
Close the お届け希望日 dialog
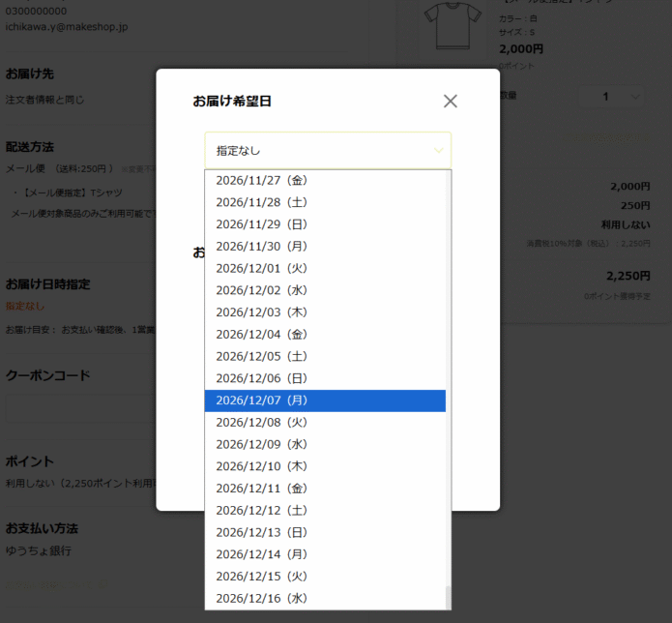coord(450,101)
